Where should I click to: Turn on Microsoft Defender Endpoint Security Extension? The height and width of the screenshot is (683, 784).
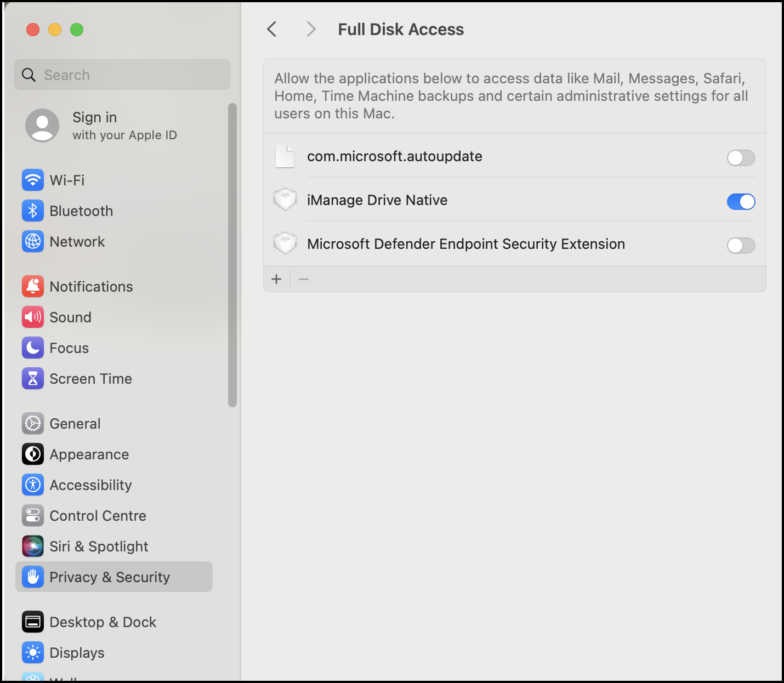741,246
